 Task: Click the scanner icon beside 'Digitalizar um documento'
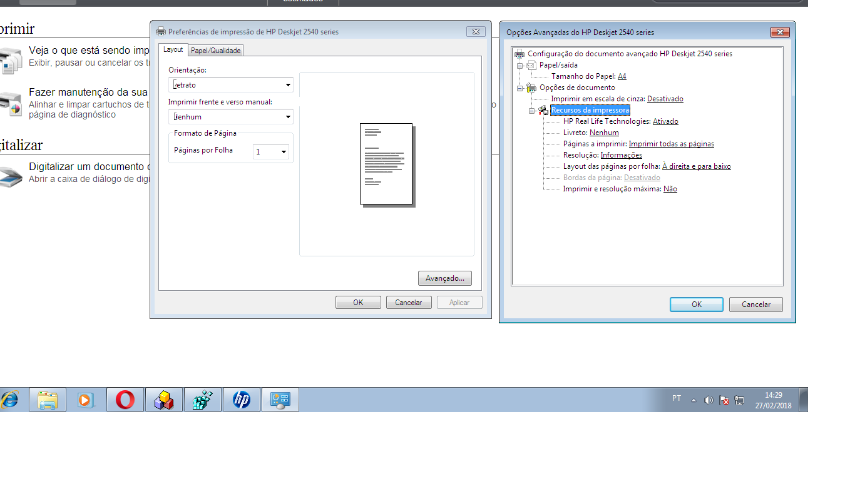pyautogui.click(x=11, y=177)
